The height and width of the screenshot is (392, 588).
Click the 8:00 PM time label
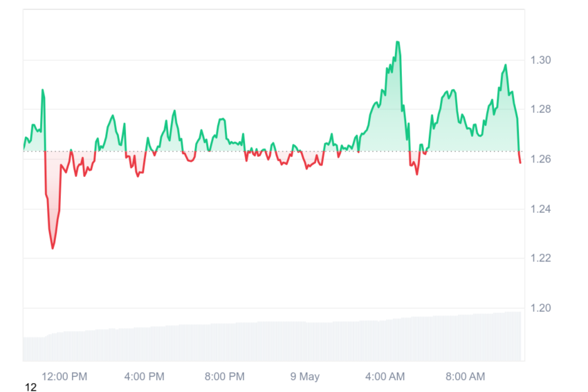[x=225, y=376]
